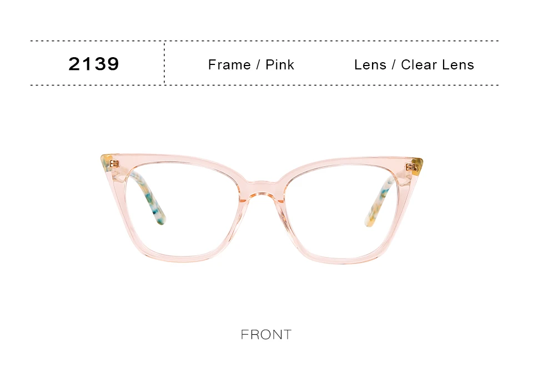Click the word "Frame" in the header
Screen dimensions: 533x392
click(229, 64)
